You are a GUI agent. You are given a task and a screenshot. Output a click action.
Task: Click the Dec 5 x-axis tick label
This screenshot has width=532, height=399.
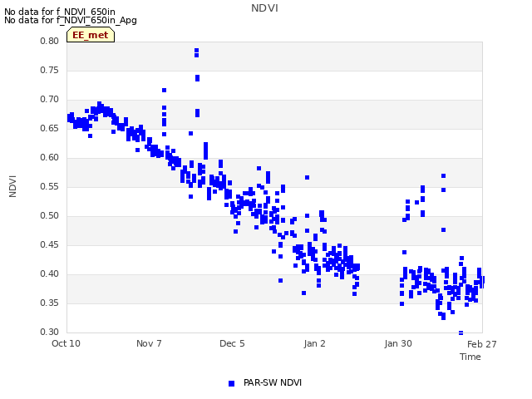pos(232,343)
